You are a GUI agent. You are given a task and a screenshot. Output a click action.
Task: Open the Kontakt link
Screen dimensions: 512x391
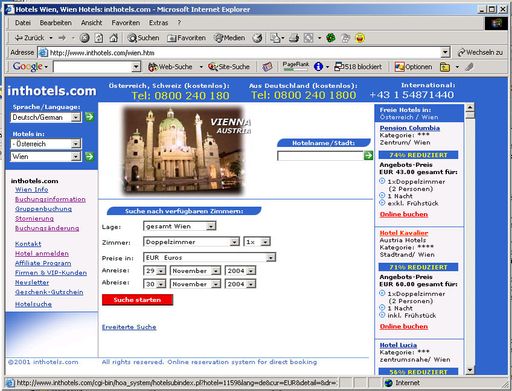[x=28, y=244]
